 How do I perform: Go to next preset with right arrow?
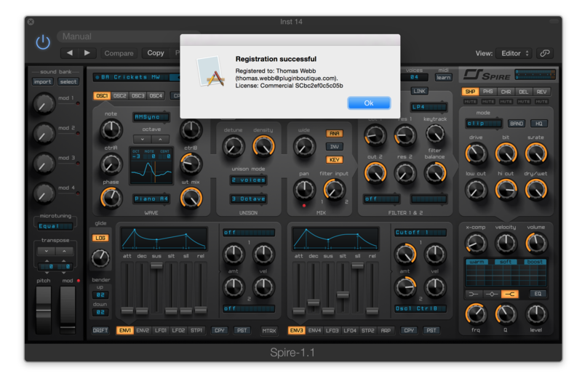[87, 52]
